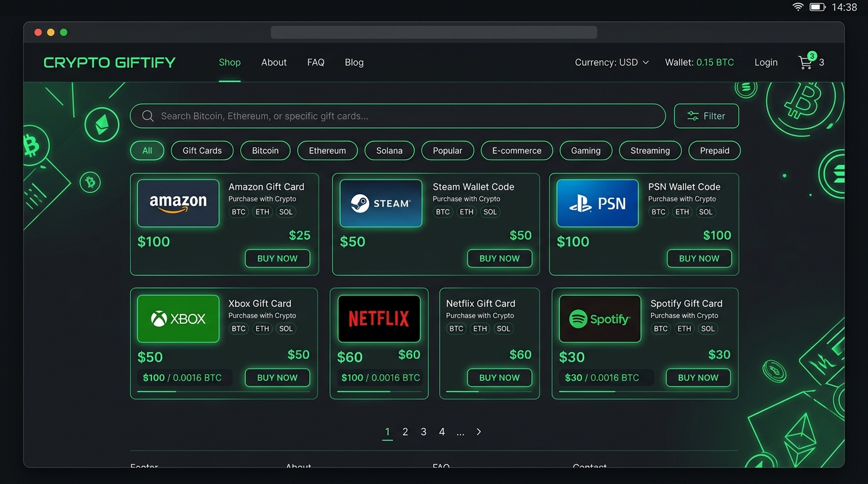Click the battery status icon

click(x=818, y=7)
